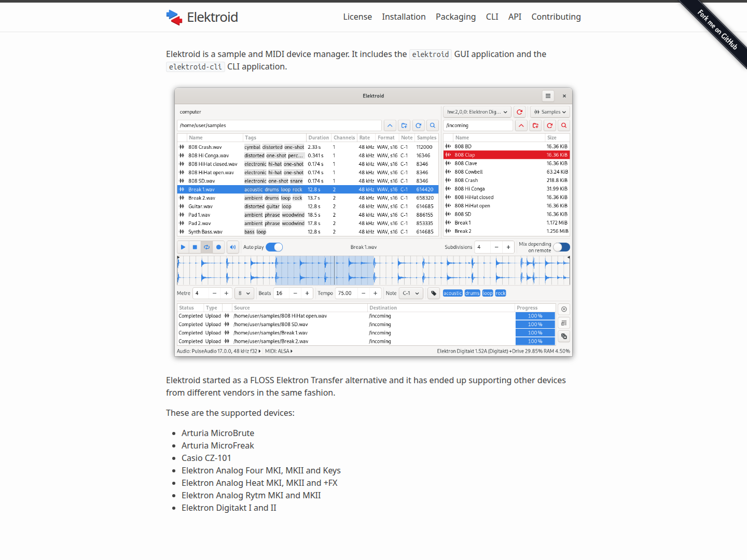Screen dimensions: 747x560
Task: Click the 808 HiHat open.wav upload progress bar
Action: pyautogui.click(x=535, y=316)
